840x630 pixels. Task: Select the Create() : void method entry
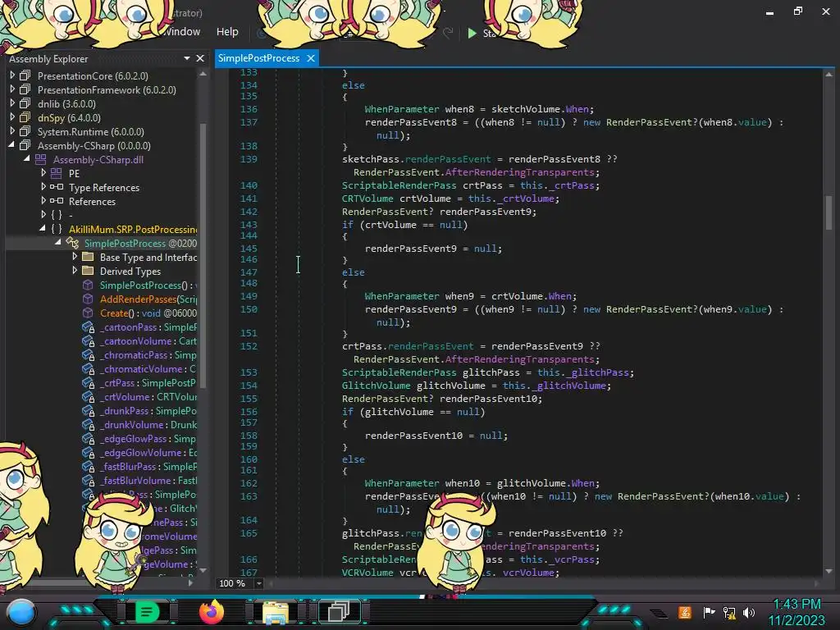click(x=148, y=313)
